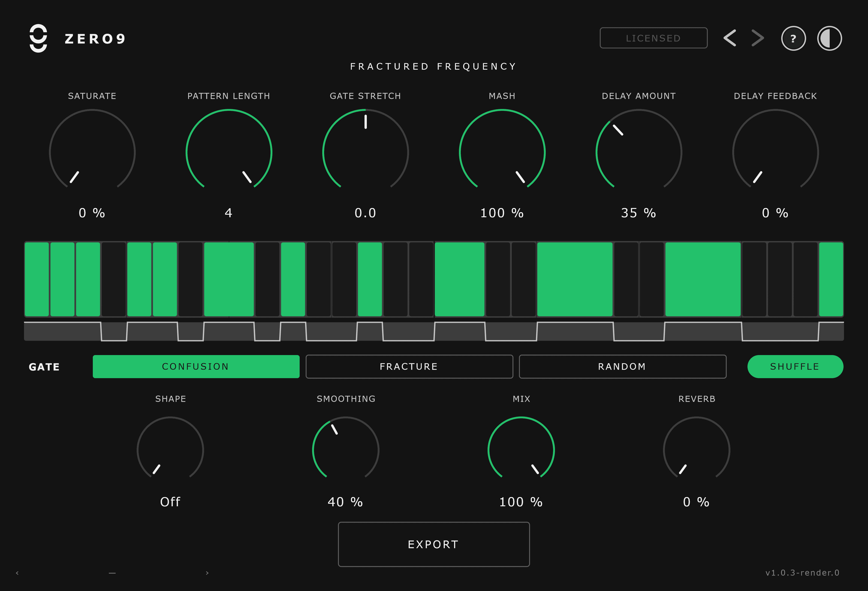Click the "MIX" label

click(521, 399)
